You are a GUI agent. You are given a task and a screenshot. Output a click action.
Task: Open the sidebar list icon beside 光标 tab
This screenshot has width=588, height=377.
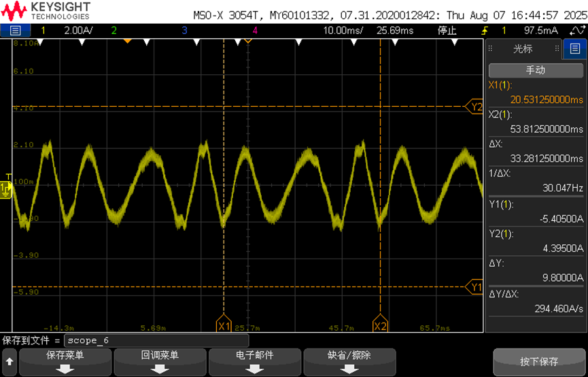click(575, 48)
